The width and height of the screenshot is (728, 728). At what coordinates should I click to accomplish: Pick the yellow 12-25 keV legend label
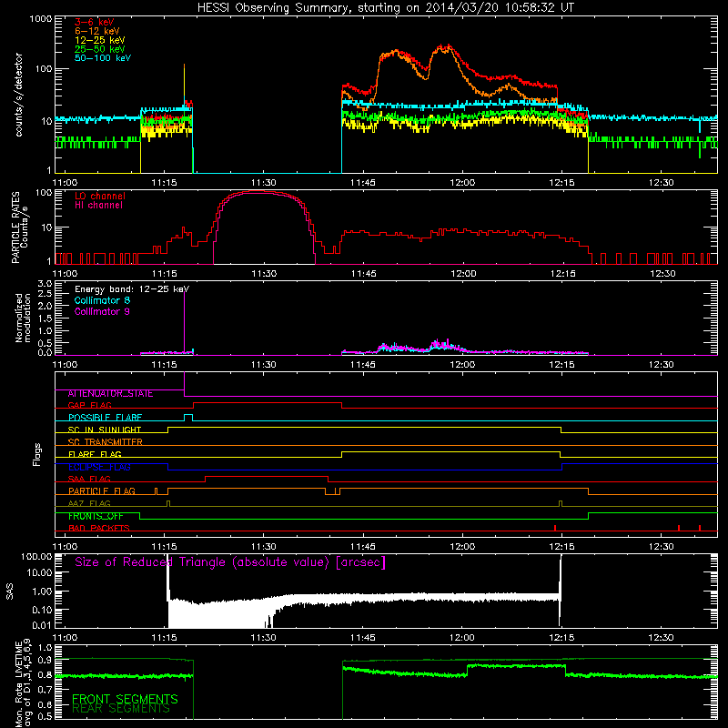(x=99, y=40)
